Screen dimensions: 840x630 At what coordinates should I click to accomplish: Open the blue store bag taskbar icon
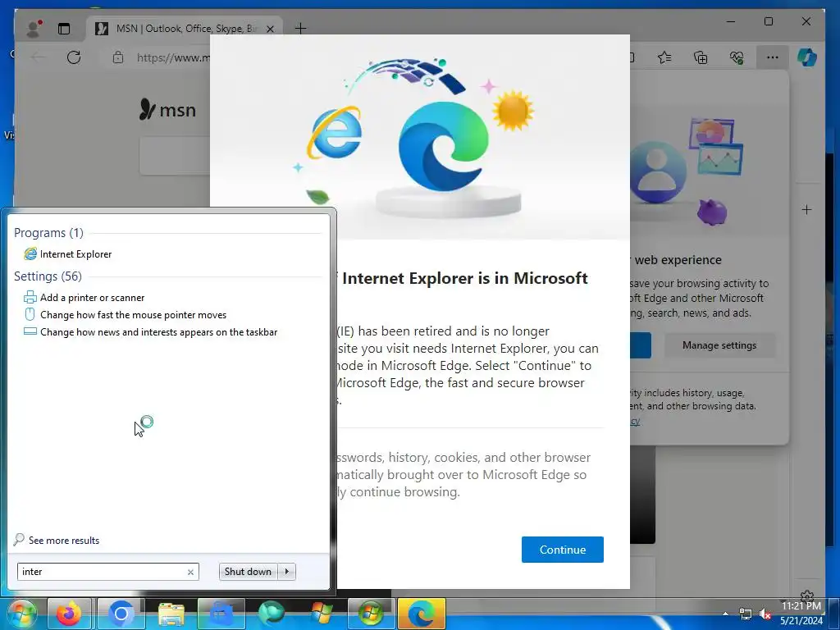point(221,614)
